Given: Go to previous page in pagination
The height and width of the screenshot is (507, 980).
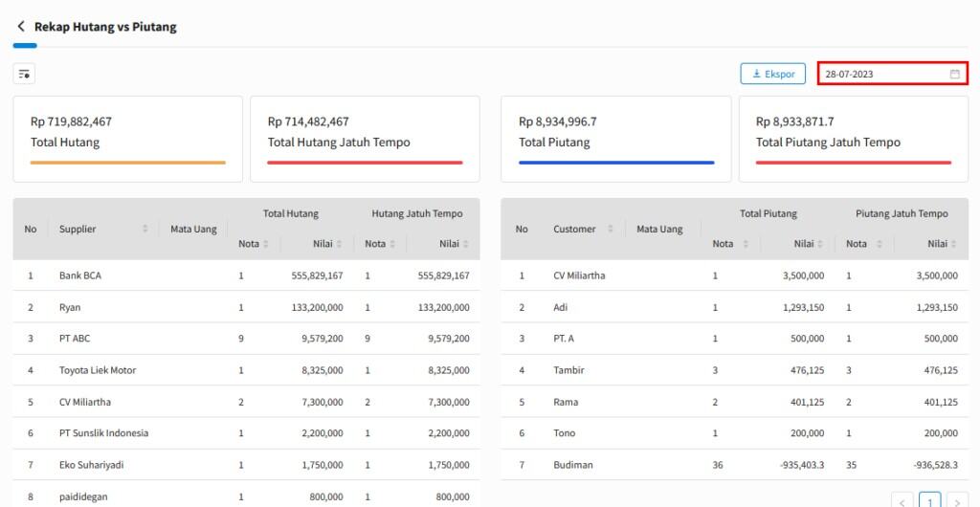Looking at the screenshot, I should tap(902, 502).
